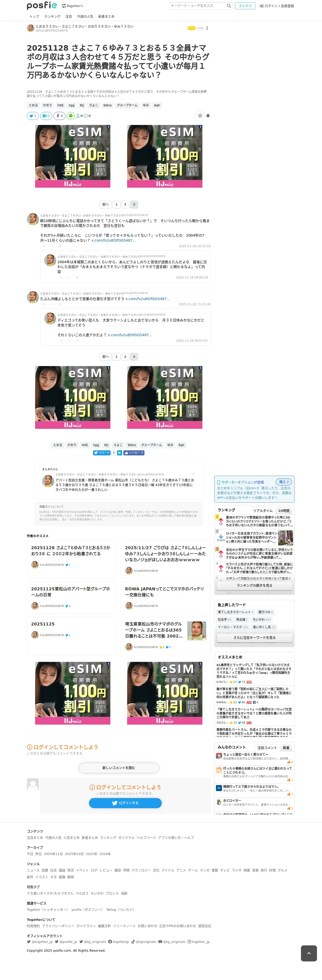The height and width of the screenshot is (980, 322).
Task: Switch ranking to 24時間 tab
Action: coord(284,511)
